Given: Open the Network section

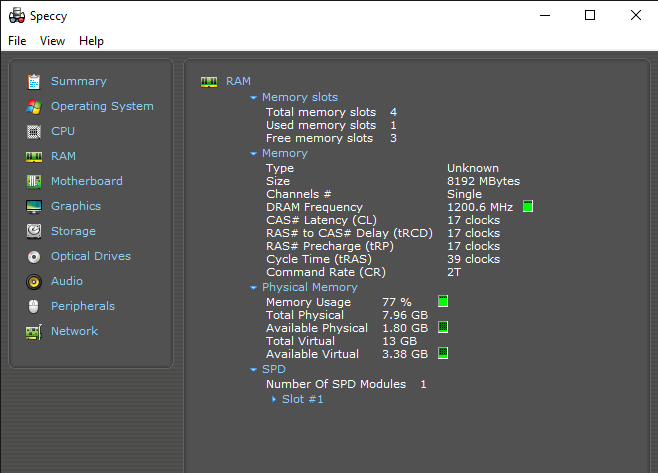Looking at the screenshot, I should (75, 331).
